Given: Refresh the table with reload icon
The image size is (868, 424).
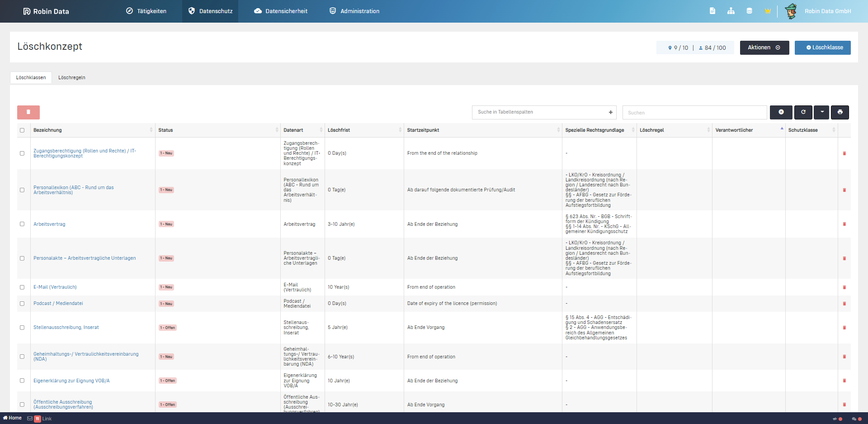Looking at the screenshot, I should (x=803, y=112).
